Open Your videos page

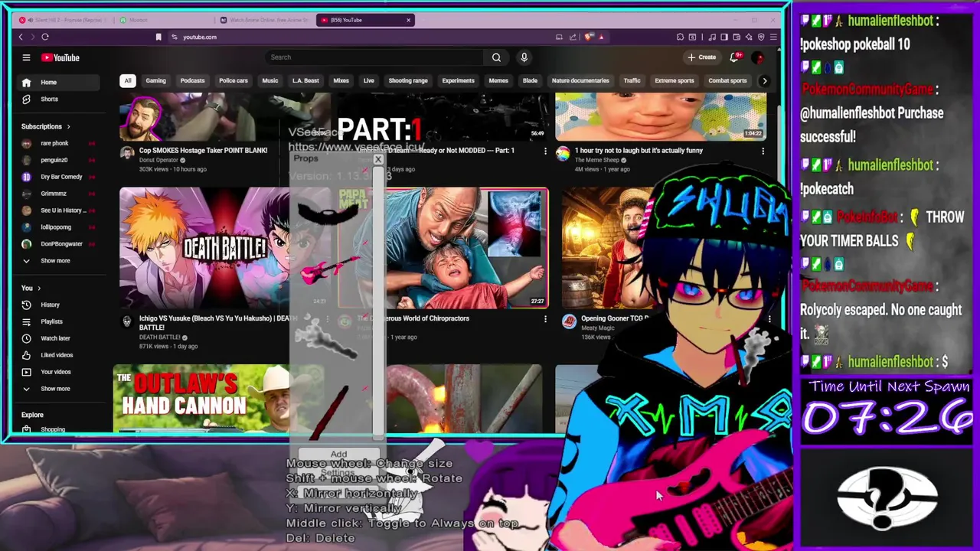pyautogui.click(x=55, y=372)
